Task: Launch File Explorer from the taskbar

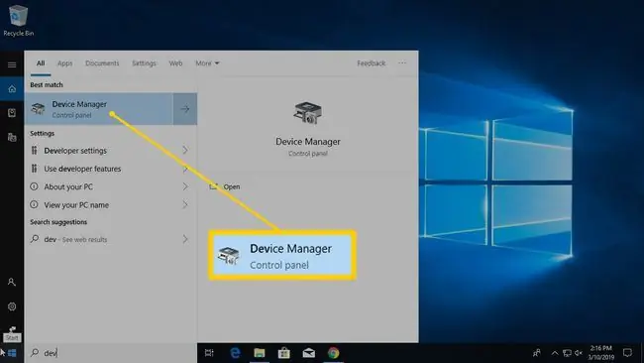Action: click(x=260, y=353)
